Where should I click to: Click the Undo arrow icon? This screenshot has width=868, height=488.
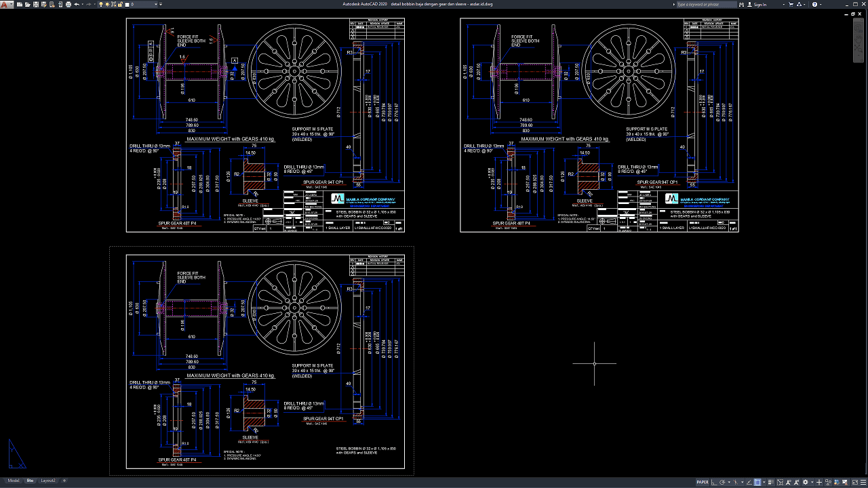click(76, 5)
